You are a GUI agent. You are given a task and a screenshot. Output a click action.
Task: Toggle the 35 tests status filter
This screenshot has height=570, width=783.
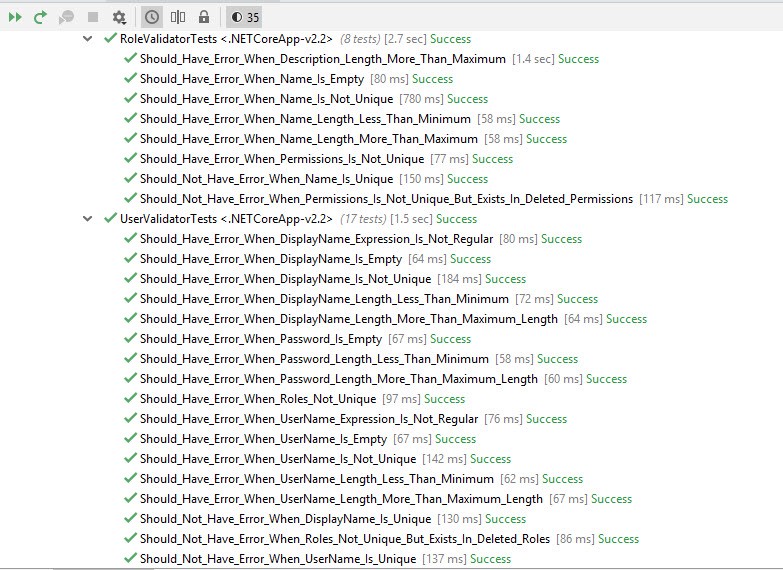pyautogui.click(x=245, y=17)
